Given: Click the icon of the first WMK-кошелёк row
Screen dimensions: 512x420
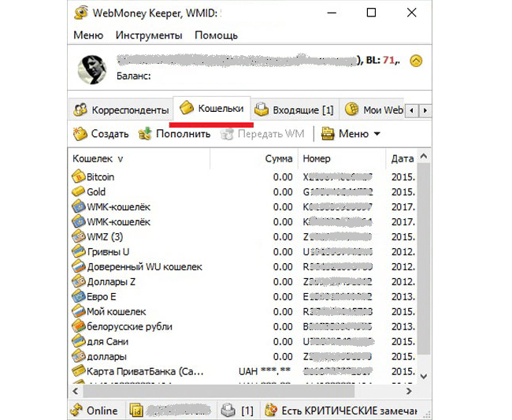Looking at the screenshot, I should [78, 206].
